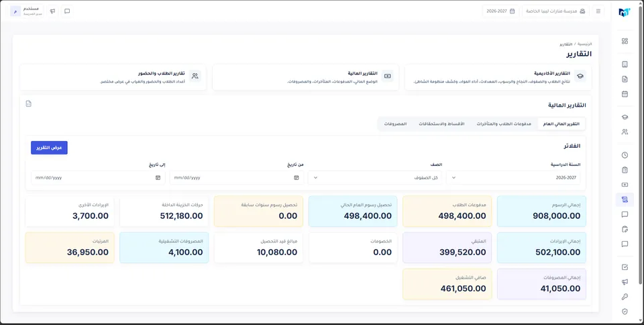Click the المتبقي 399,520.00 card
Screen dimensions: 644x325
pyautogui.click(x=447, y=248)
